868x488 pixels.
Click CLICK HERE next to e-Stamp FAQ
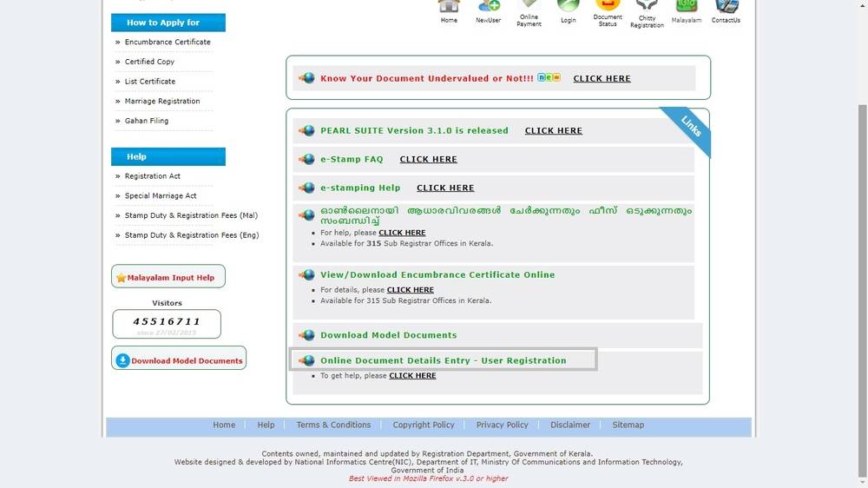coord(429,160)
